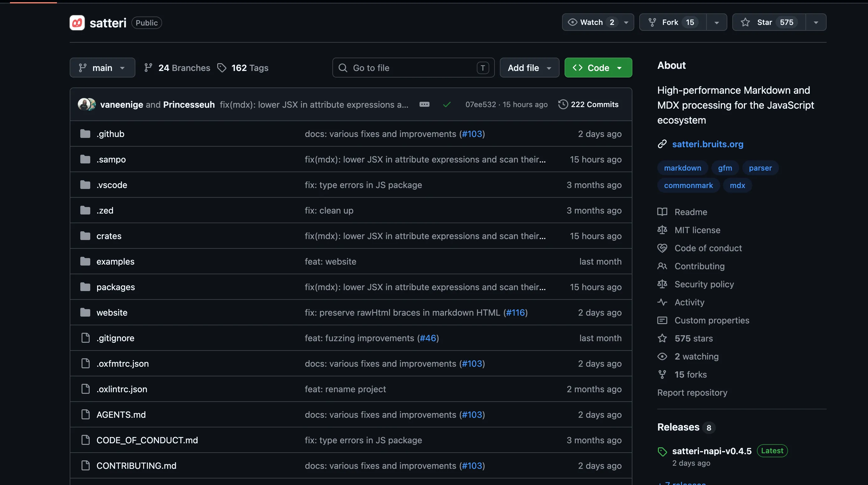The width and height of the screenshot is (868, 485).
Task: Click the tag icon beside satteri-napi-v0.4.5
Action: pos(662,452)
